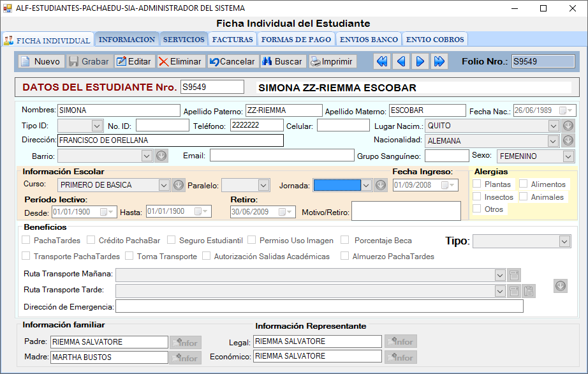Screen dimensions: 588x374
Task: Click the Editar pencil icon button
Action: coord(134,62)
